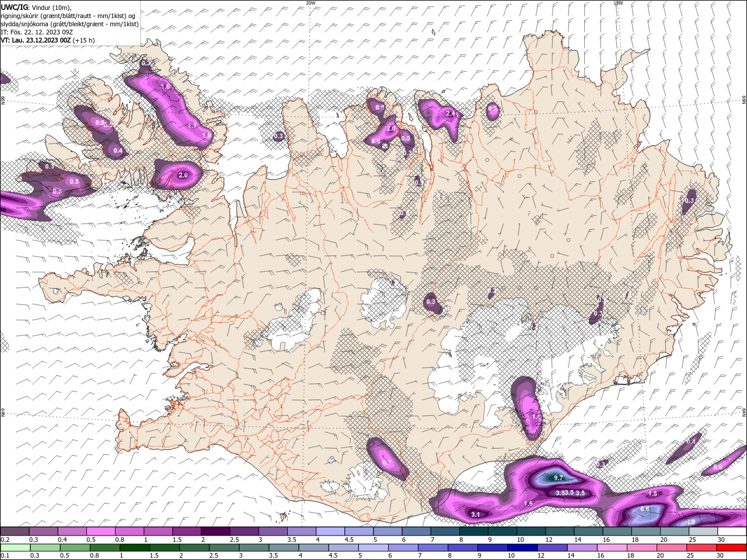Select the 1.1 value in the Westfjords band

click(x=193, y=125)
